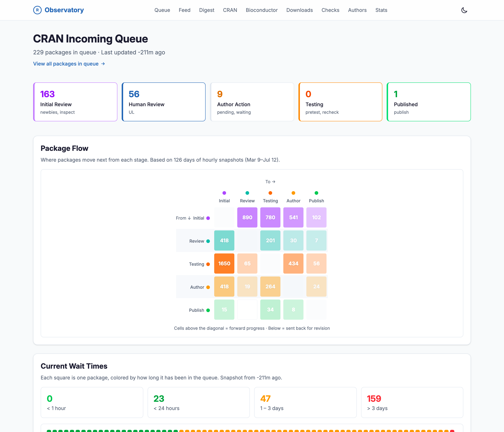Click the arrow icon after View all packages

pos(103,64)
